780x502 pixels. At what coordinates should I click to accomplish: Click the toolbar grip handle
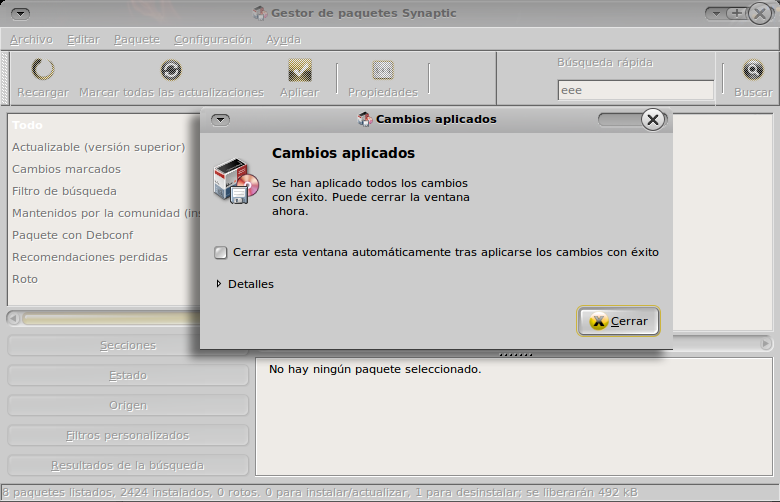[5, 78]
